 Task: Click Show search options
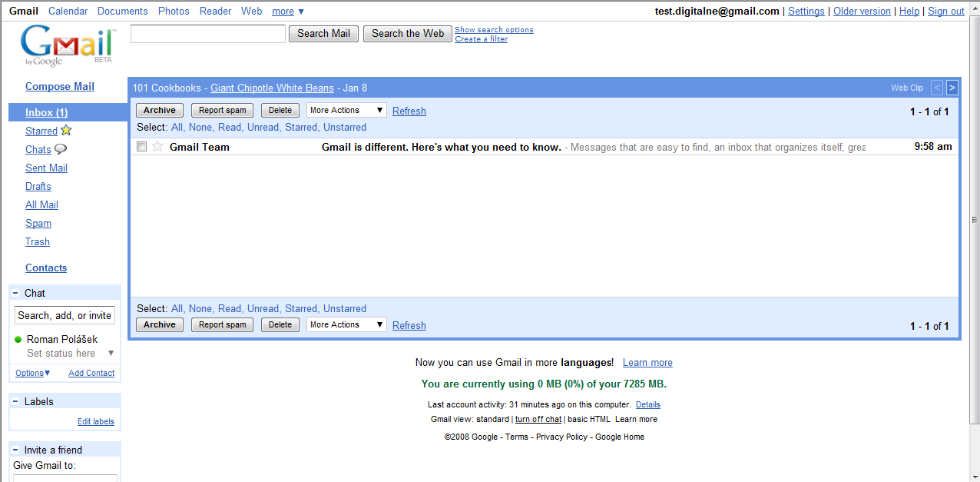pyautogui.click(x=494, y=30)
